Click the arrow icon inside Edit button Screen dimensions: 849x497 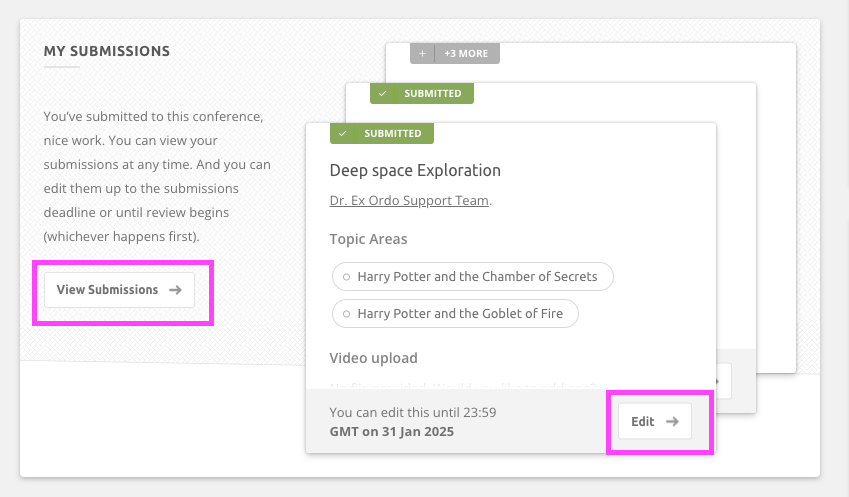click(x=673, y=421)
